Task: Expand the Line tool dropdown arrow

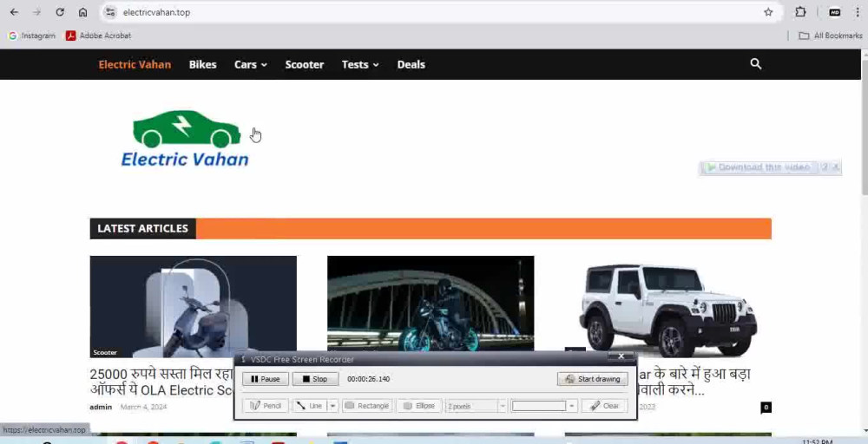Action: click(332, 406)
